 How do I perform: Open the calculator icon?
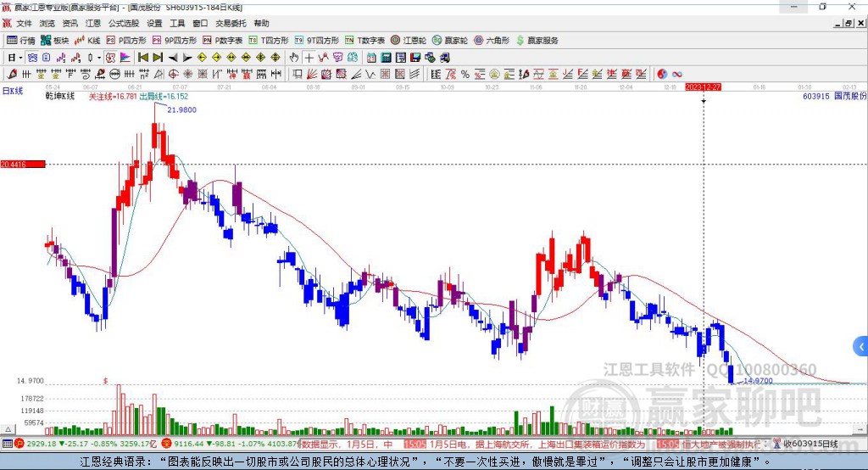point(387,58)
